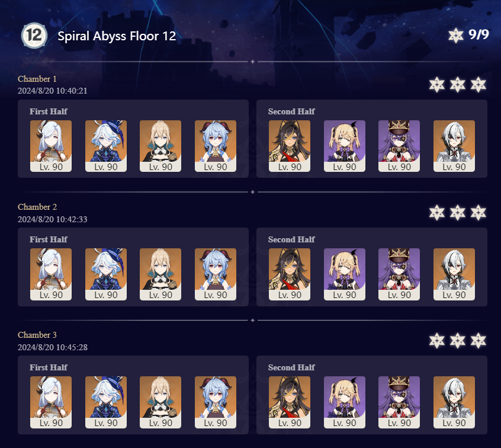Select Arlecchino portrait in Chamber 2 Second Half
Screen dimensions: 501x448
coord(454,274)
